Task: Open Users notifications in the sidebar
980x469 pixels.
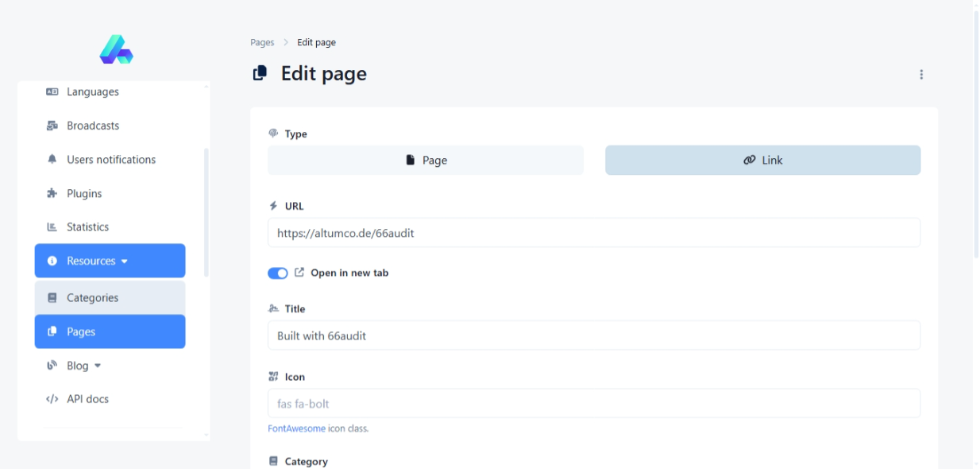Action: tap(110, 160)
